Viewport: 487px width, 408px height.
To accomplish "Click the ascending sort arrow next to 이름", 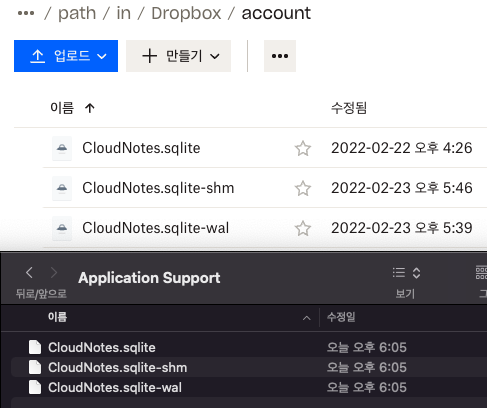I will (x=90, y=108).
